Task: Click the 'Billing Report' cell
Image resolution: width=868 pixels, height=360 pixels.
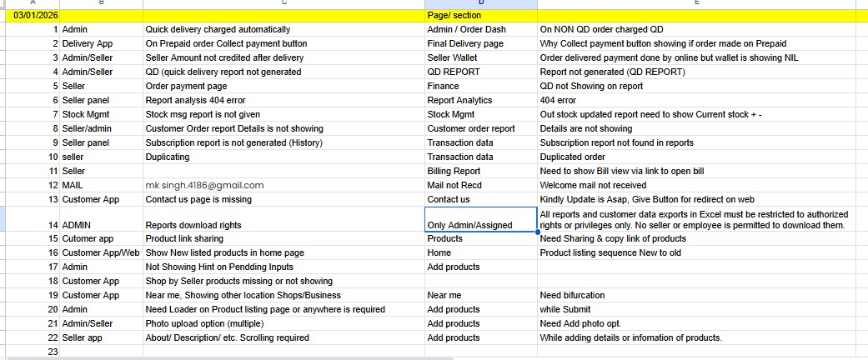Action: [x=480, y=172]
